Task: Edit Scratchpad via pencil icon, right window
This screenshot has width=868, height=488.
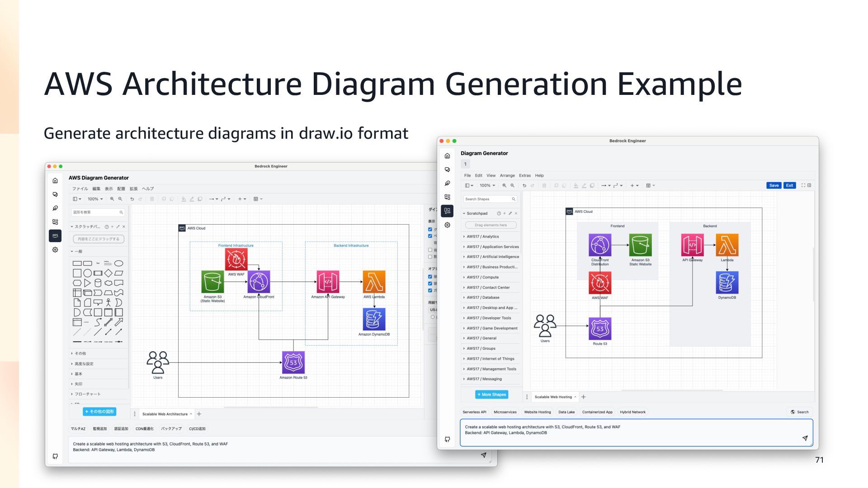Action: [x=510, y=213]
